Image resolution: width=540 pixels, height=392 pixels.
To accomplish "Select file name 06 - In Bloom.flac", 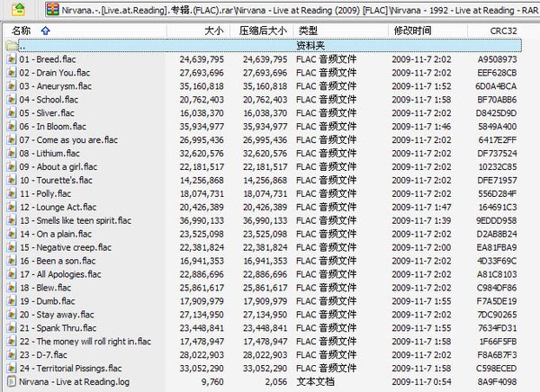I will 53,126.
